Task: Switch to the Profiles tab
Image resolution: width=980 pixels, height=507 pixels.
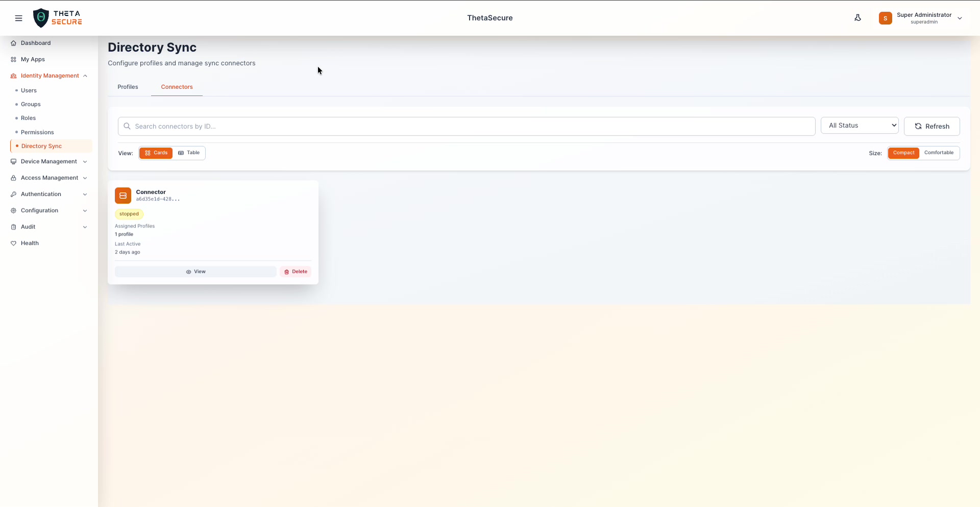Action: (127, 87)
